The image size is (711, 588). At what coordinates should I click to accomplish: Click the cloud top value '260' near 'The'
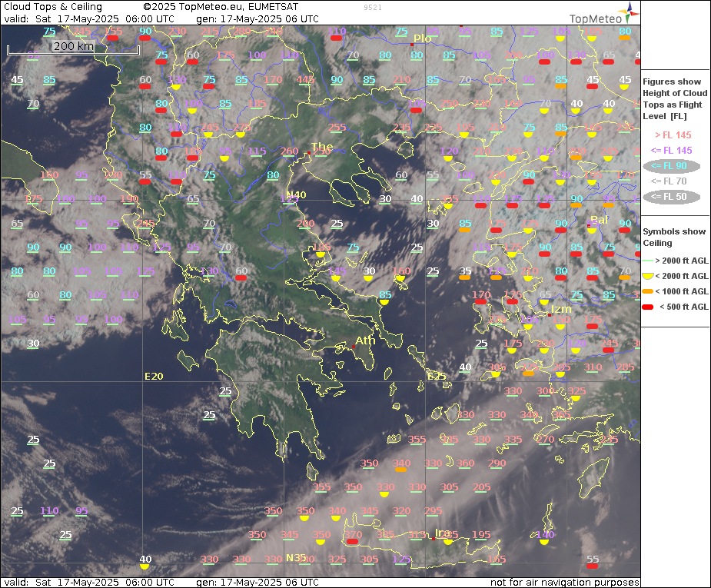tap(289, 151)
